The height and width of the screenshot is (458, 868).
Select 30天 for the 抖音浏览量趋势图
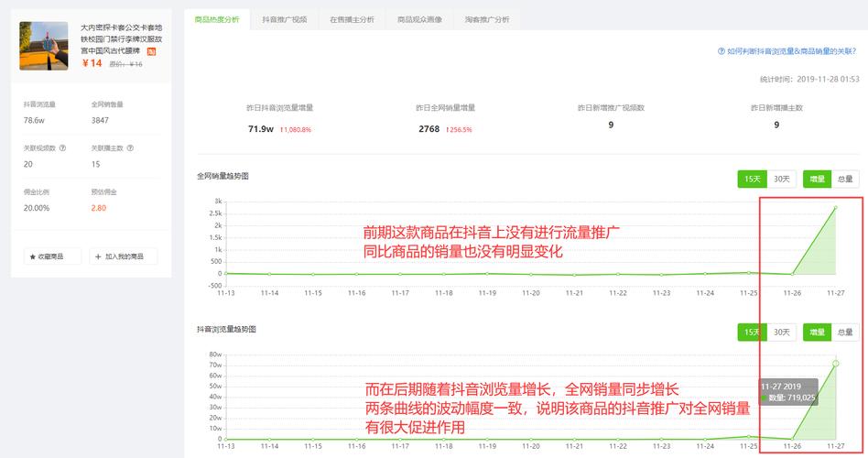[782, 333]
